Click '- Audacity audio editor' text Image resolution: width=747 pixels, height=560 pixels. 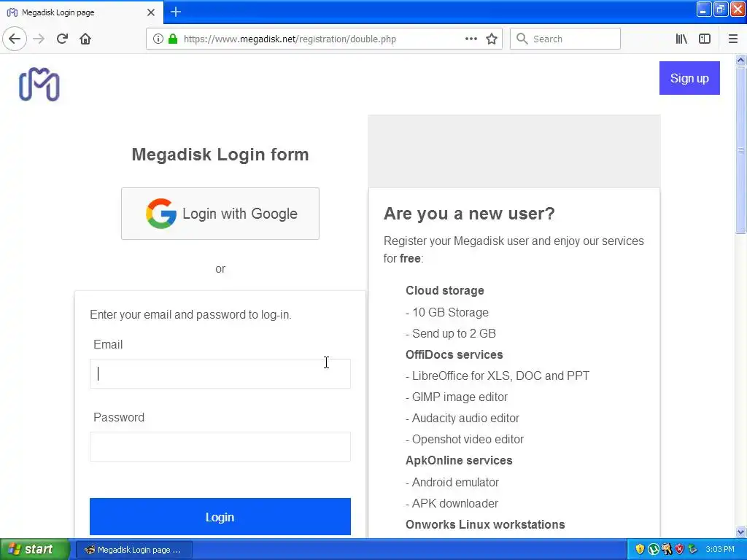[462, 418]
